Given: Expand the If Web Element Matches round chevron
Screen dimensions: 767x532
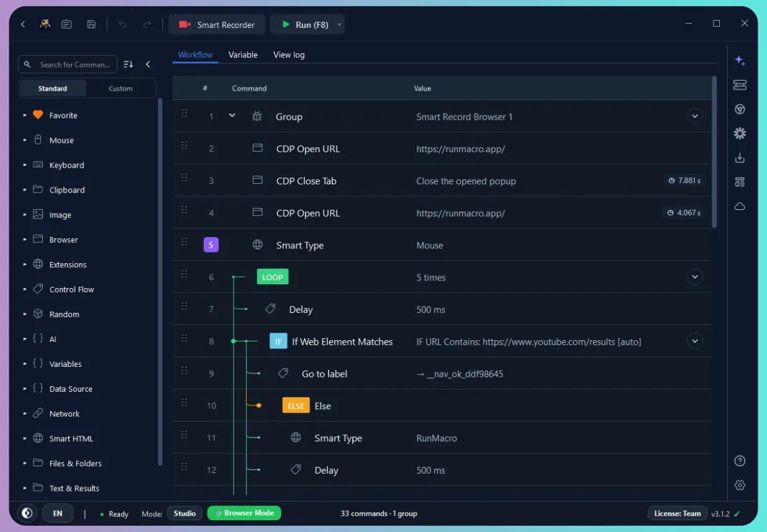Looking at the screenshot, I should (x=695, y=341).
